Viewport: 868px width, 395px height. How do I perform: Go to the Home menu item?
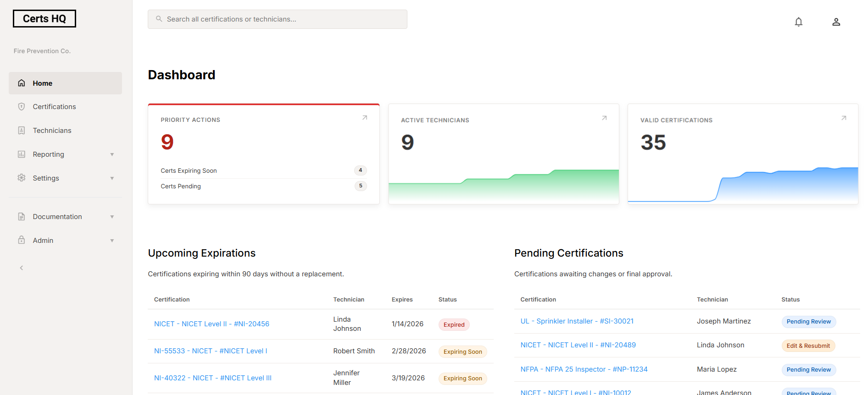[65, 83]
